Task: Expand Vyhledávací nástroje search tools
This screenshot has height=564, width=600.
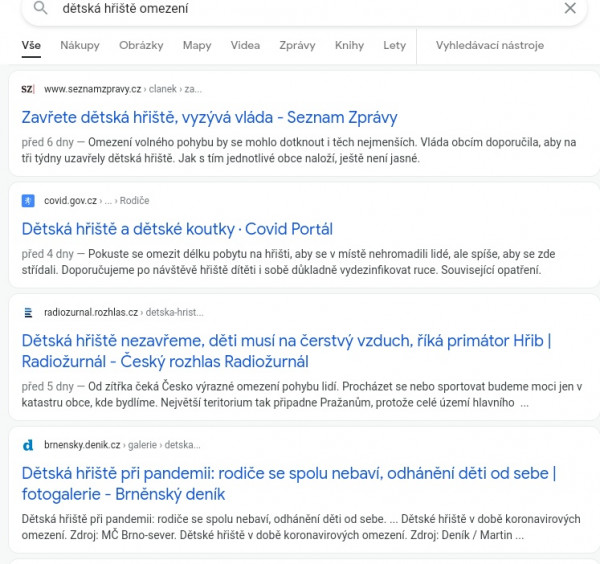Action: pos(489,45)
